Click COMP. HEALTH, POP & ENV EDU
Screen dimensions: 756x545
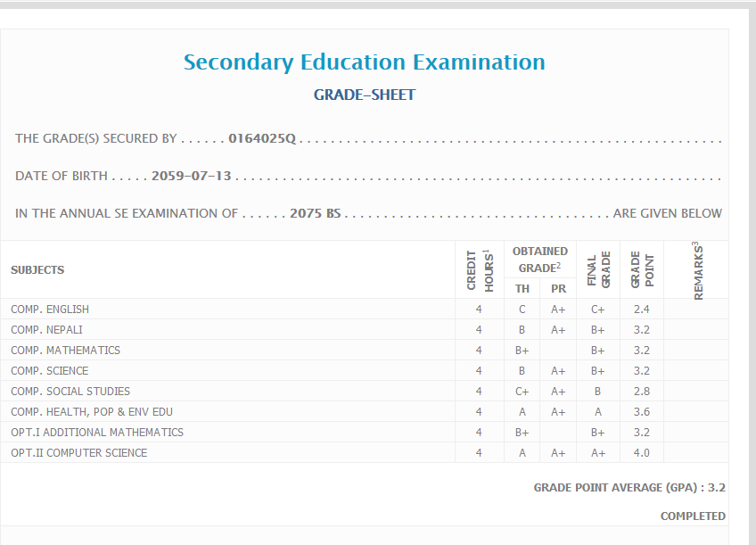(92, 412)
